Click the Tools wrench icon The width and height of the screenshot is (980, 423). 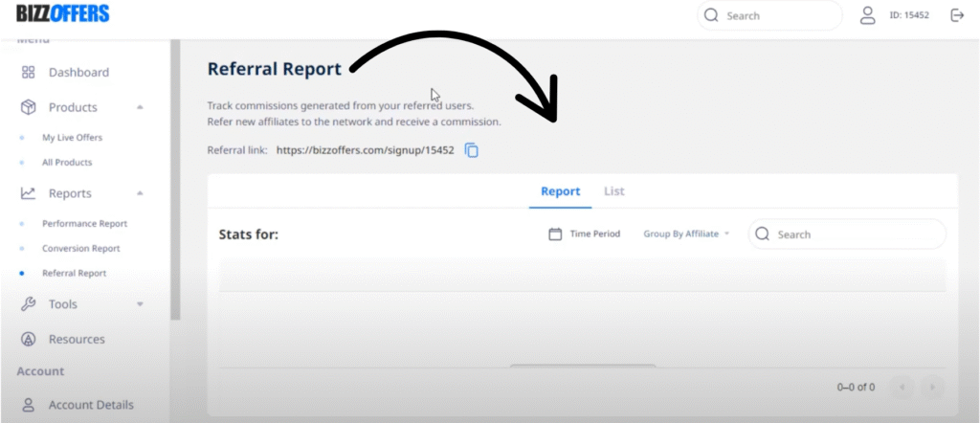28,304
